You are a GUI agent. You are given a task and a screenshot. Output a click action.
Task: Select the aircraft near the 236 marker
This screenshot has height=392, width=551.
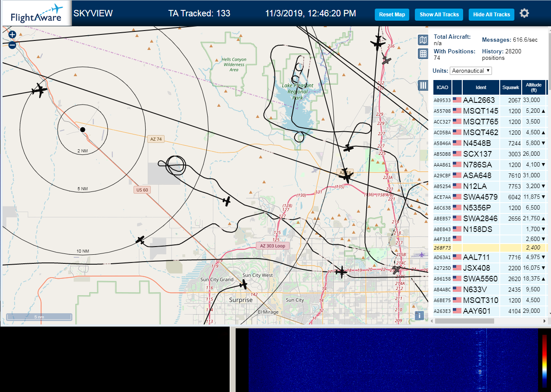pyautogui.click(x=378, y=43)
